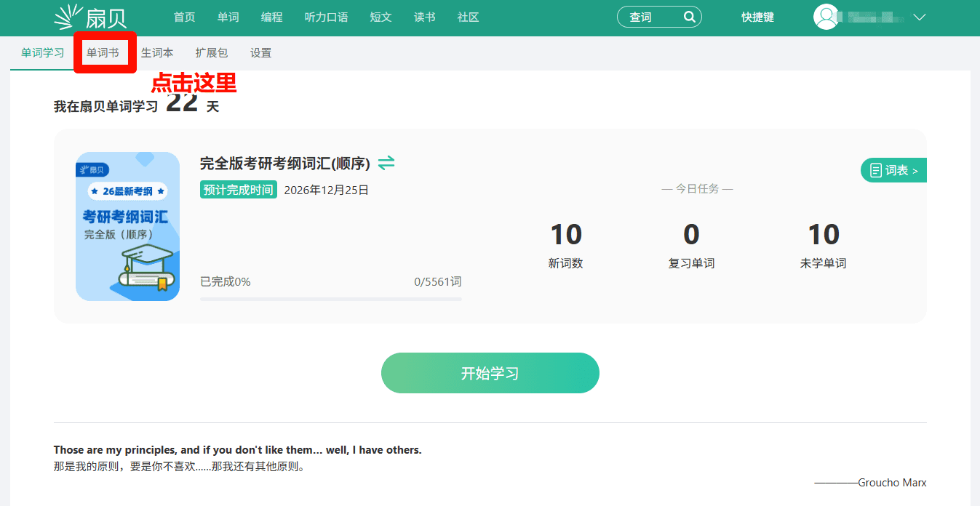
Task: Click the book progress bar
Action: (x=331, y=299)
